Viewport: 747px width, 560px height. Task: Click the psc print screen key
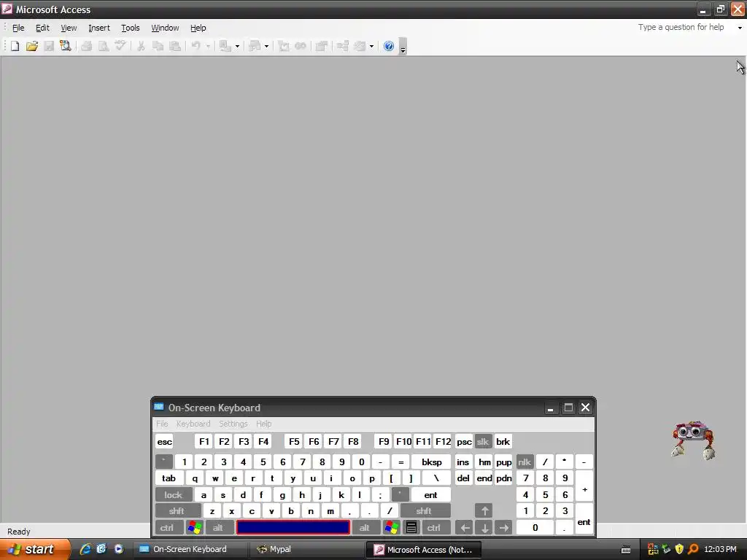[x=464, y=441]
